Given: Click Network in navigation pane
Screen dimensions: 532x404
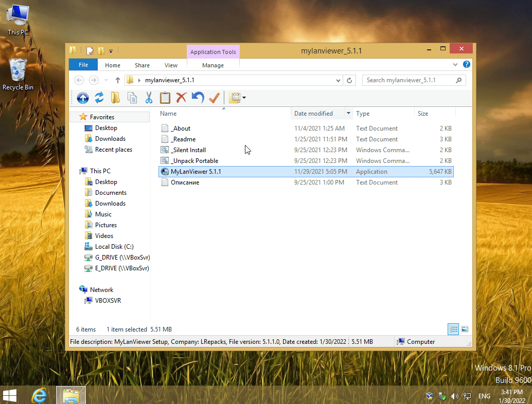Looking at the screenshot, I should (x=101, y=290).
